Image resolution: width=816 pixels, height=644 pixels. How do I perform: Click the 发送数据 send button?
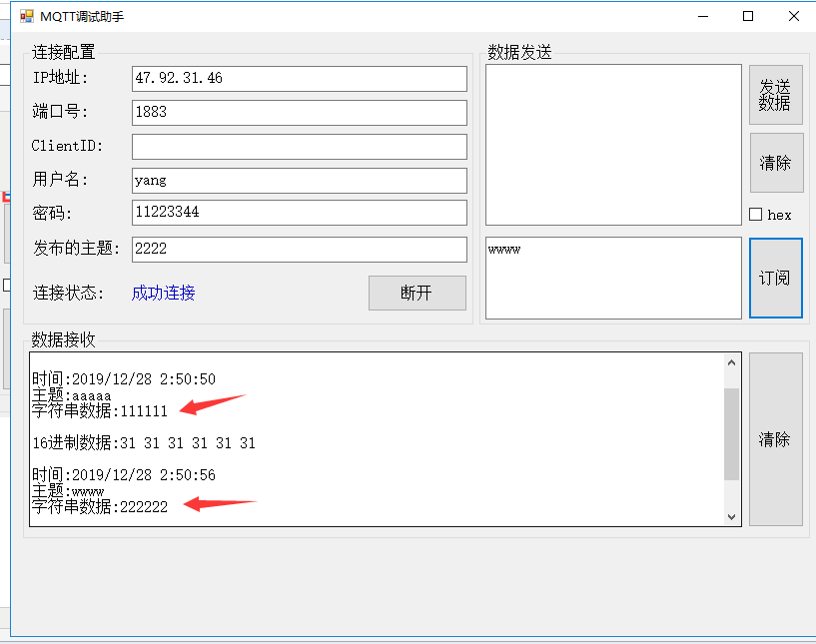[775, 95]
